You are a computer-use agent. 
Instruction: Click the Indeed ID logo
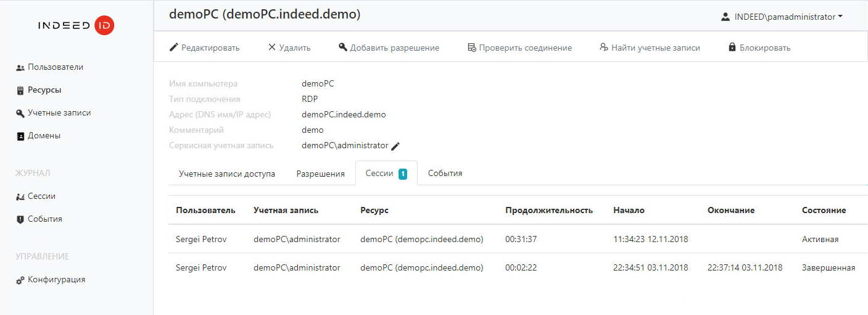point(76,25)
